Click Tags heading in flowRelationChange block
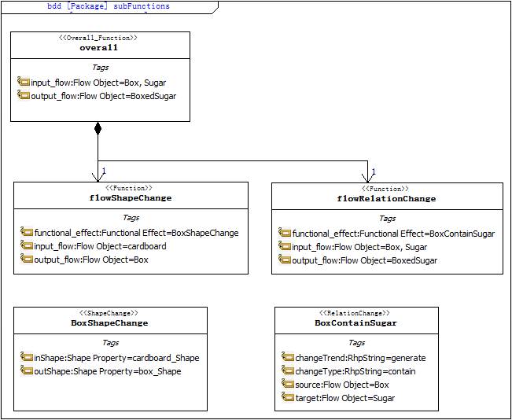 (x=387, y=218)
